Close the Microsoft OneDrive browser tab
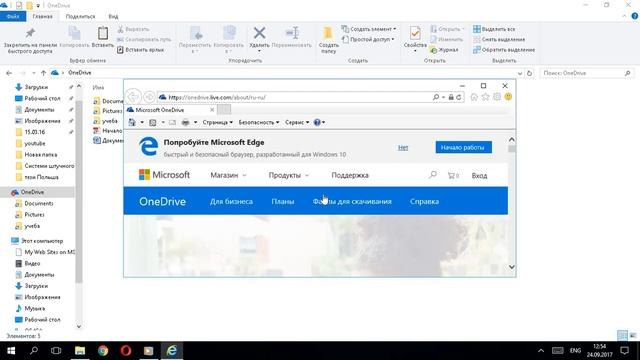Viewport: 640px width, 360px height. click(212, 110)
